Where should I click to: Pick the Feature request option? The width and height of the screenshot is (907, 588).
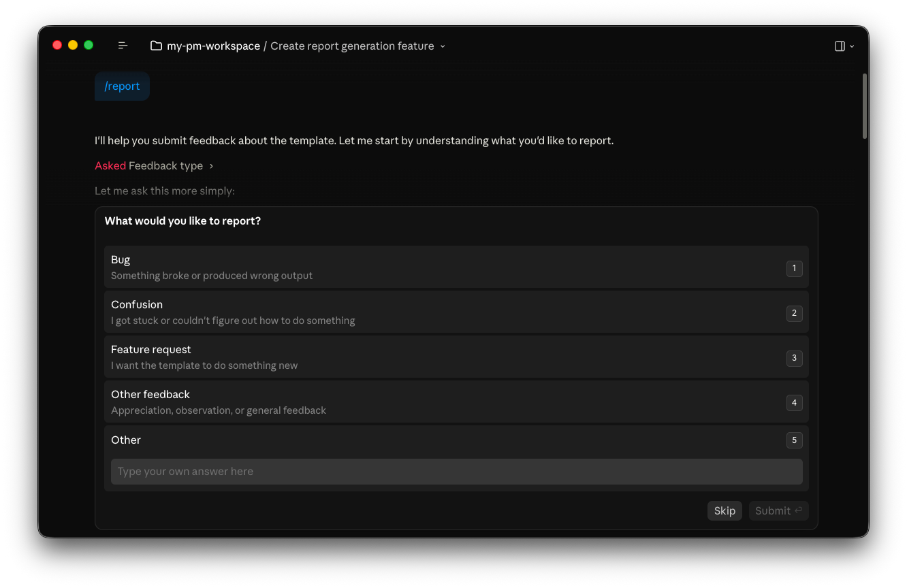(x=456, y=357)
